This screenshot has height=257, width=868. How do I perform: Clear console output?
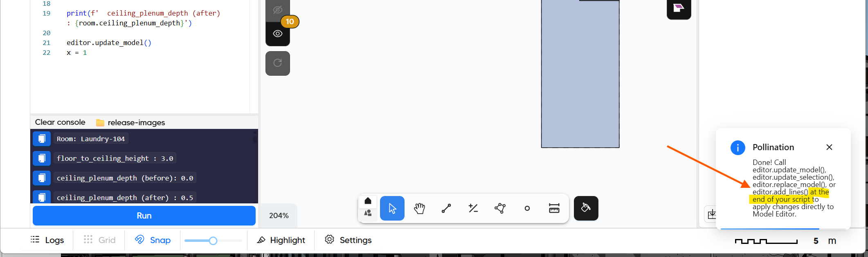coord(60,122)
